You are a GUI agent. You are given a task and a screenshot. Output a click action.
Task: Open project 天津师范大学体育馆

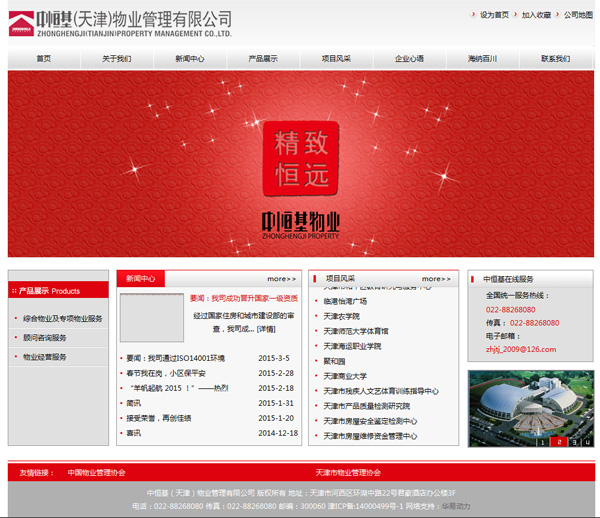coord(356,331)
